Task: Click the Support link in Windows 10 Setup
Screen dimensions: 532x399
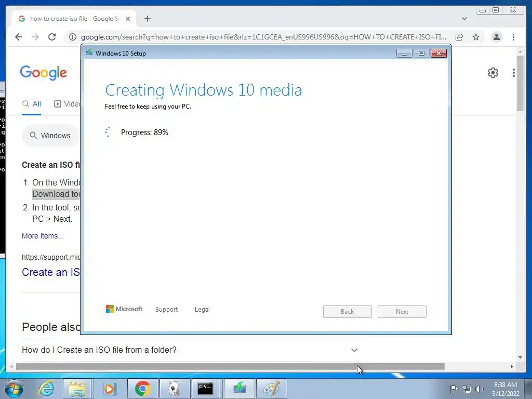Action: [167, 310]
